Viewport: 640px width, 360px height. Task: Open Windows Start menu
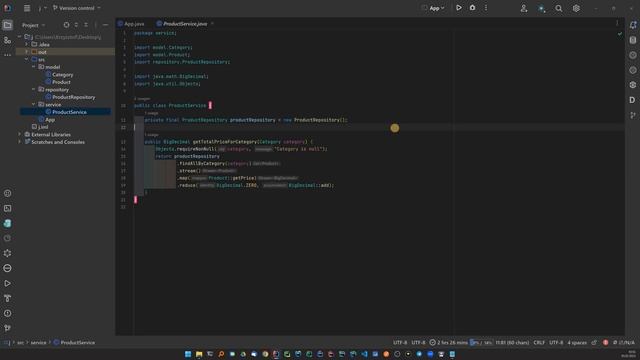[188, 354]
